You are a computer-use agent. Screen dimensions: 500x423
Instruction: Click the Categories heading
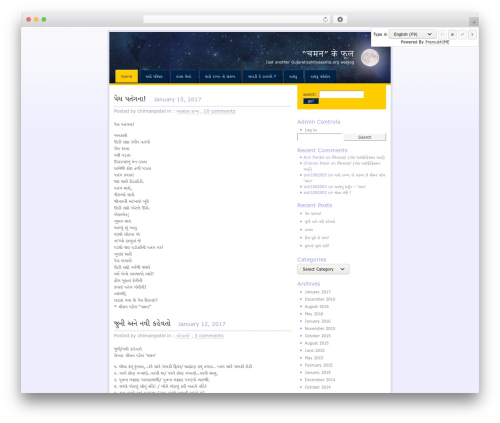click(x=312, y=259)
